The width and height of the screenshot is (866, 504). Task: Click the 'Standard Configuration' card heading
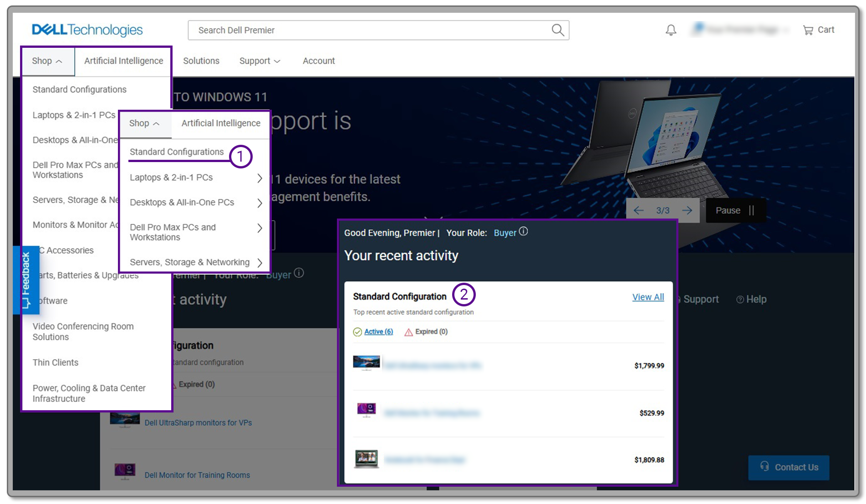400,296
